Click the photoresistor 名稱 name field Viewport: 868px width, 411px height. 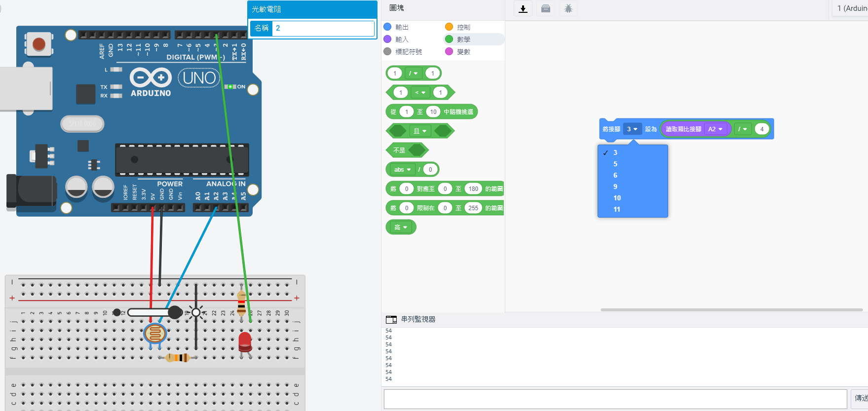(324, 28)
